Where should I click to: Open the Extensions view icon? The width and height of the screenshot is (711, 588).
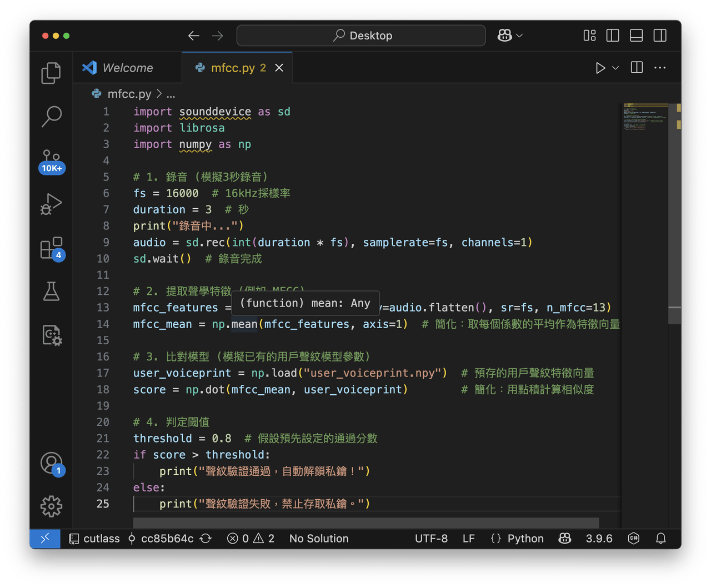(x=51, y=248)
